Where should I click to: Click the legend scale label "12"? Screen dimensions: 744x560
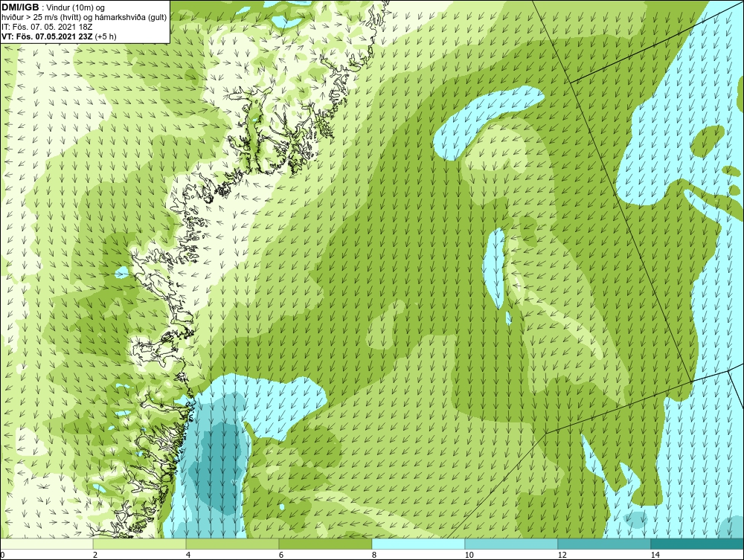pyautogui.click(x=562, y=555)
